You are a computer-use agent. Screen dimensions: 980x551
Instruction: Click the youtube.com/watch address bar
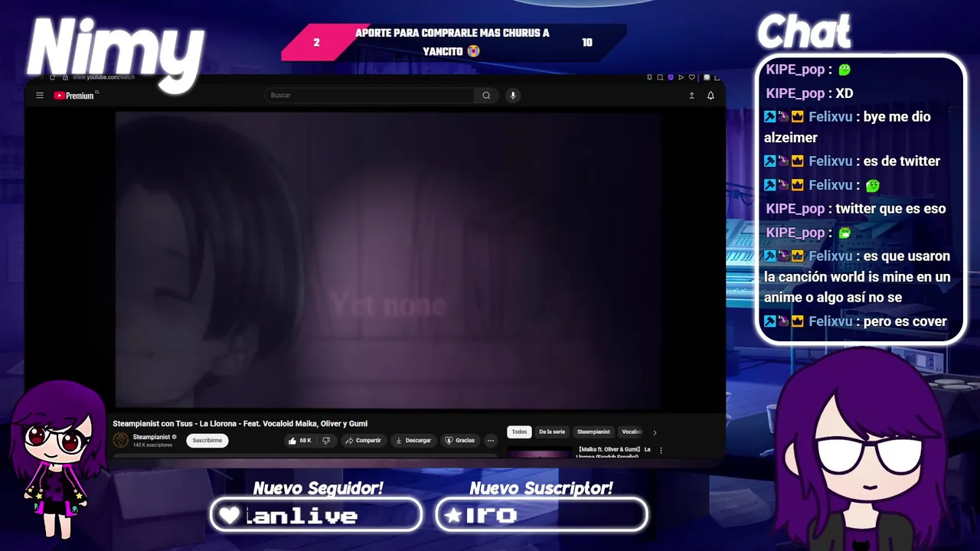tap(103, 77)
